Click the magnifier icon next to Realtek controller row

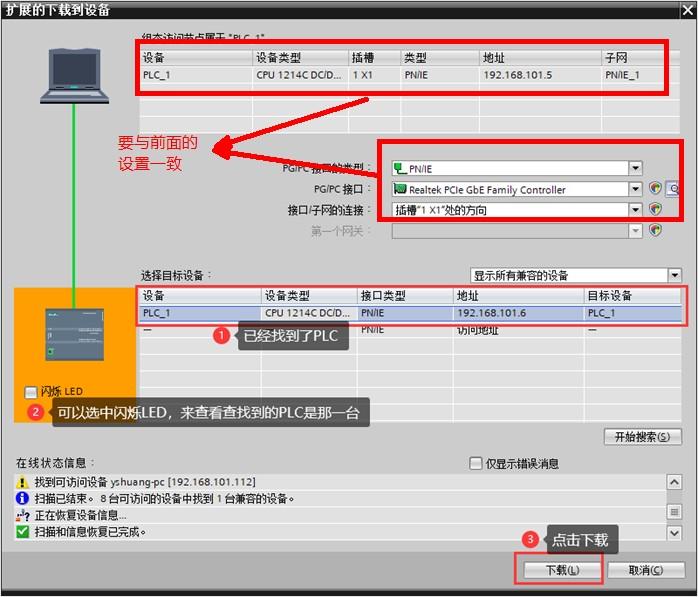(673, 189)
